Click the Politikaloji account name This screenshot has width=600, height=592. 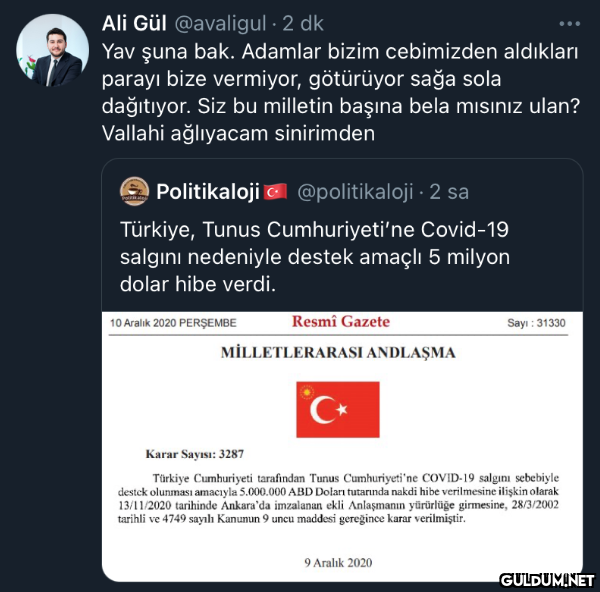pyautogui.click(x=208, y=192)
